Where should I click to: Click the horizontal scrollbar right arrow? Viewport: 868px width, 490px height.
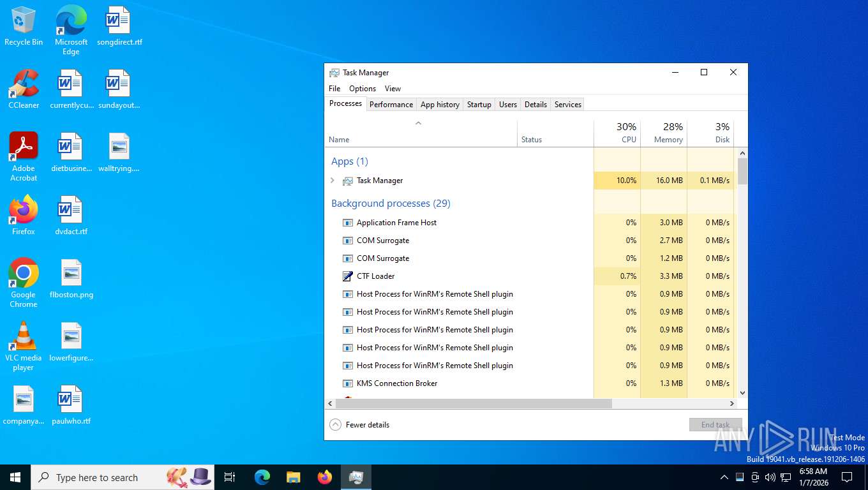point(732,404)
